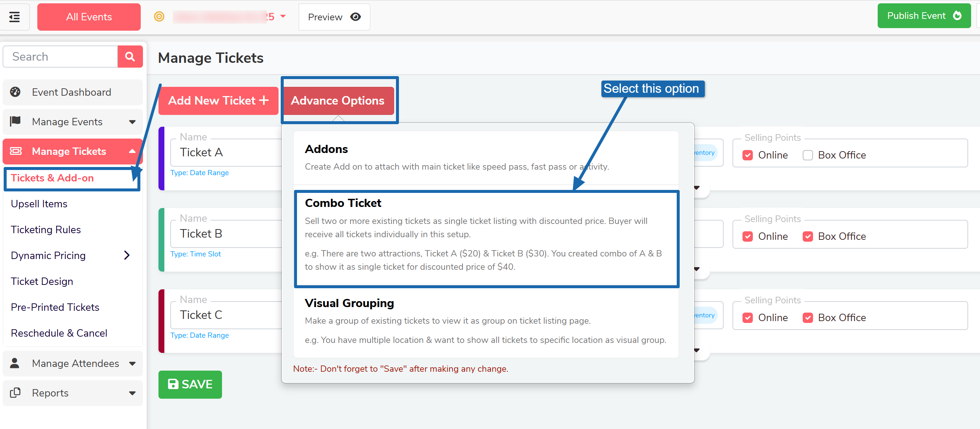Expand the Manage Events menu arrow
Viewport: 980px width, 429px height.
[x=132, y=122]
